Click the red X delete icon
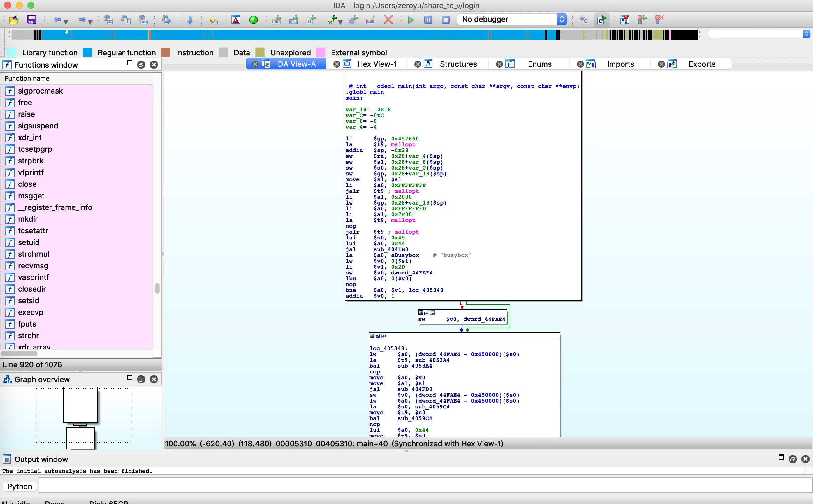The image size is (813, 504). pos(388,20)
